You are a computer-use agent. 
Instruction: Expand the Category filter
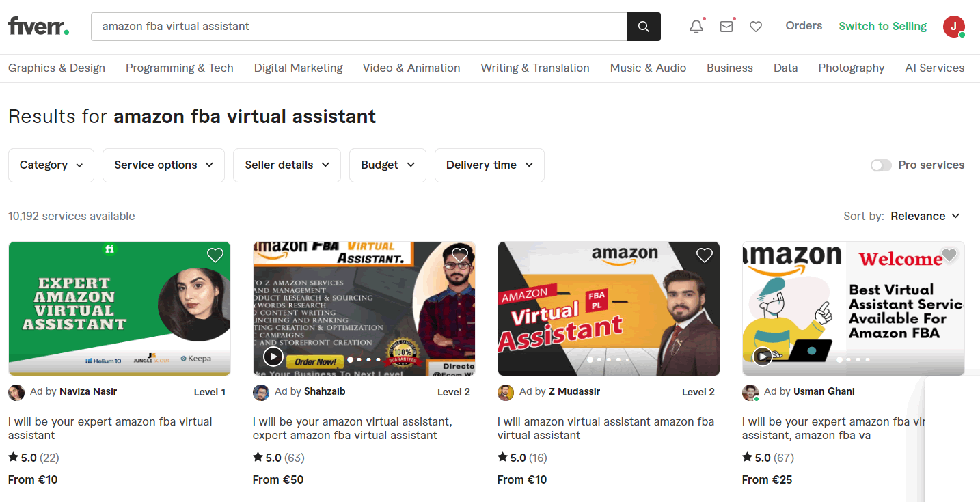pos(51,165)
